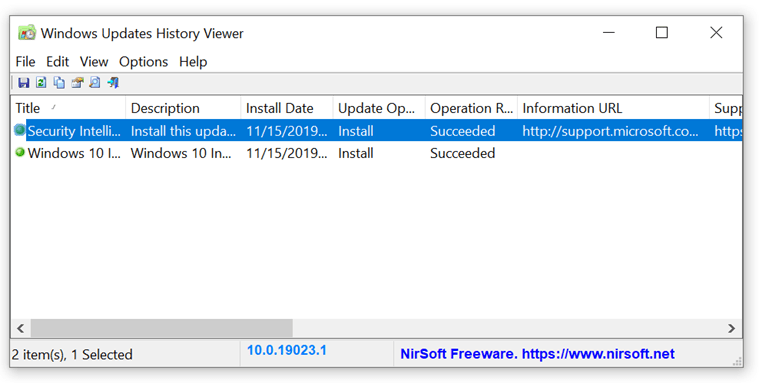759x383 pixels.
Task: Click Install in the Security Intelligence row
Action: 356,131
